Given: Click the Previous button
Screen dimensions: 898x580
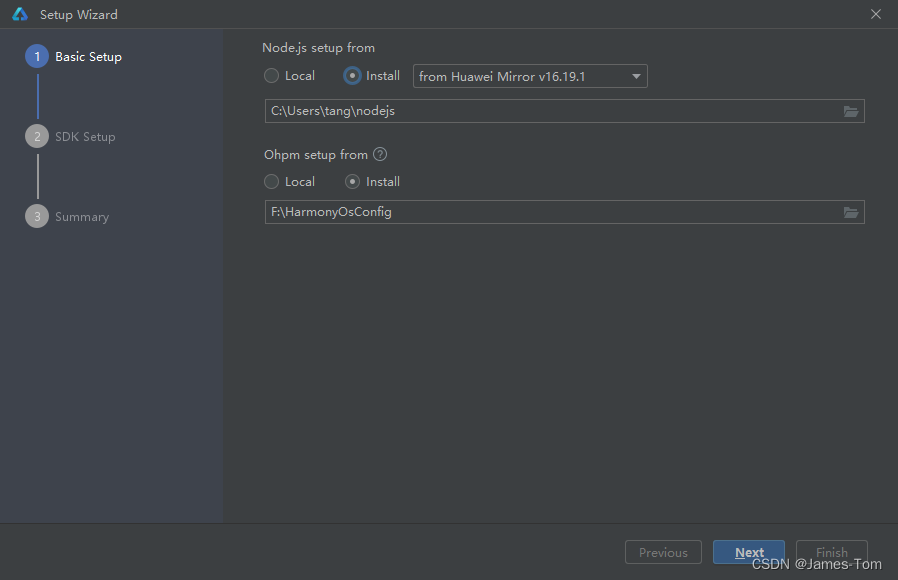Looking at the screenshot, I should [663, 552].
